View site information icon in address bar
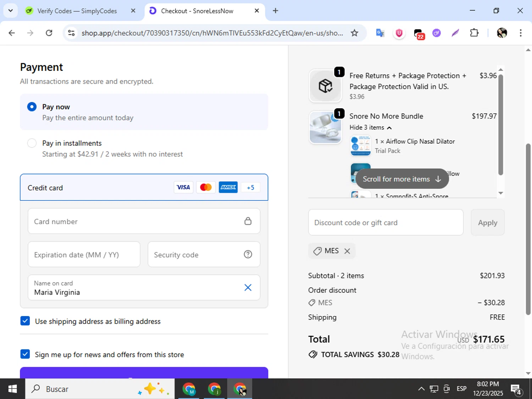The width and height of the screenshot is (532, 399). tap(71, 33)
